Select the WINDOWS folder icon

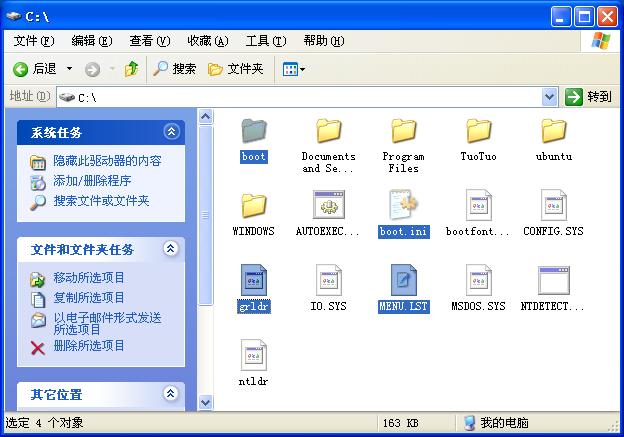pyautogui.click(x=254, y=205)
